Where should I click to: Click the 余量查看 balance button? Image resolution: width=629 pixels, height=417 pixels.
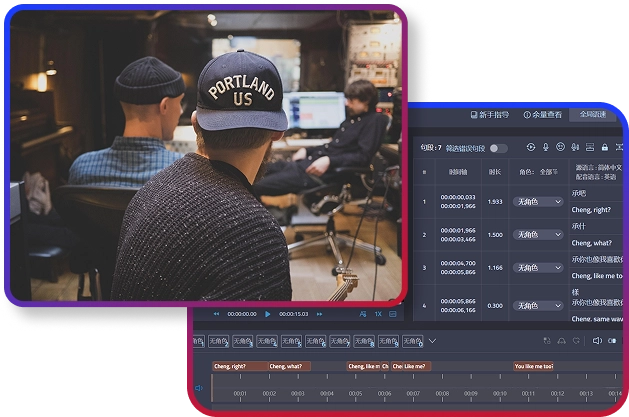pyautogui.click(x=541, y=115)
